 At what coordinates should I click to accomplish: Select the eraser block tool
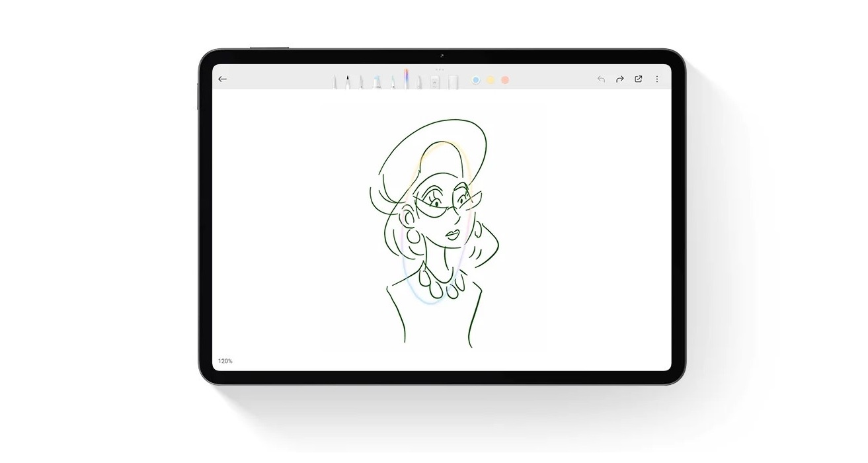(x=452, y=82)
